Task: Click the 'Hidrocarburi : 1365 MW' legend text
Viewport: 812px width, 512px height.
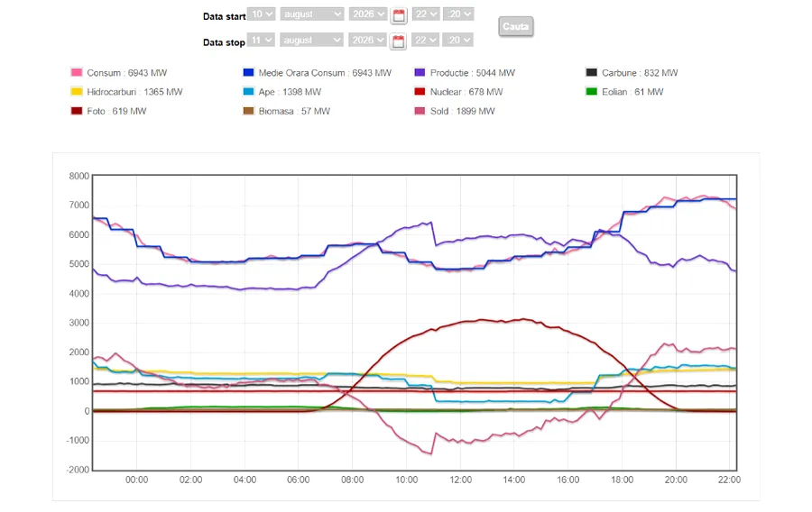Action: pyautogui.click(x=134, y=92)
